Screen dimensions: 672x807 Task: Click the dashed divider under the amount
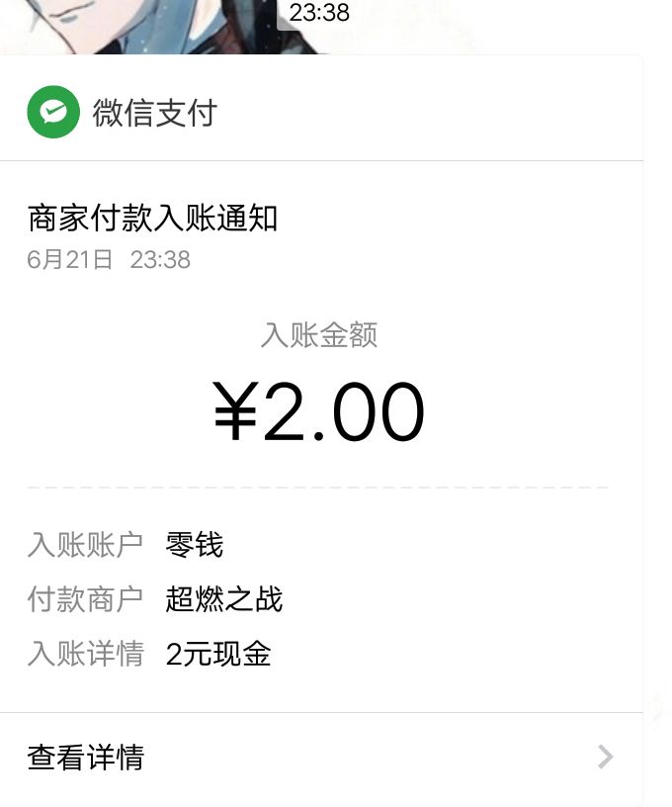(318, 488)
